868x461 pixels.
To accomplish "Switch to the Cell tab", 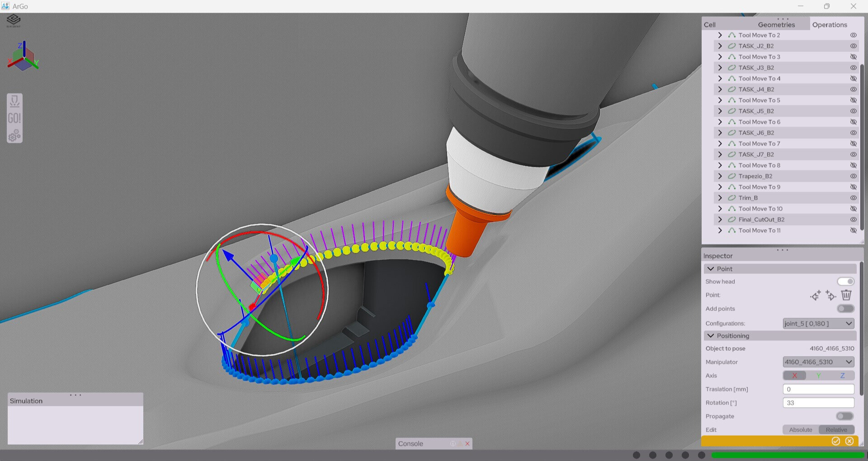I will pyautogui.click(x=710, y=25).
